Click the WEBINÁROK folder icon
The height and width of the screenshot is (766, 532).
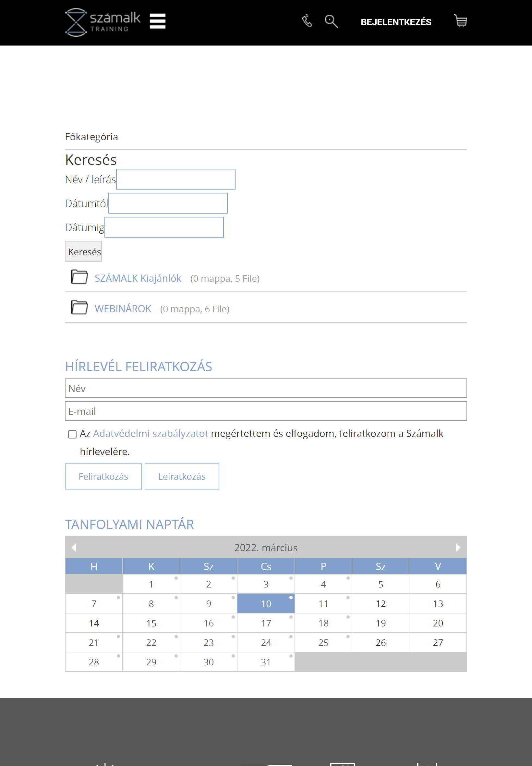pyautogui.click(x=79, y=307)
